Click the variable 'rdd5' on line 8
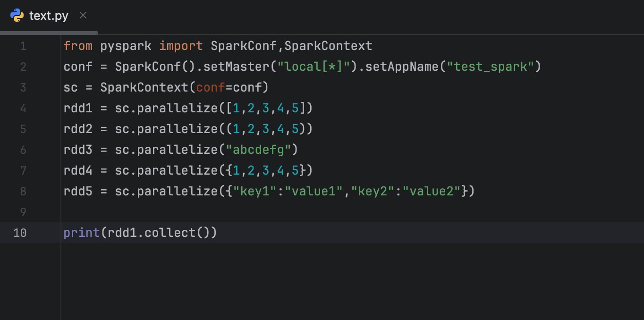 (78, 191)
